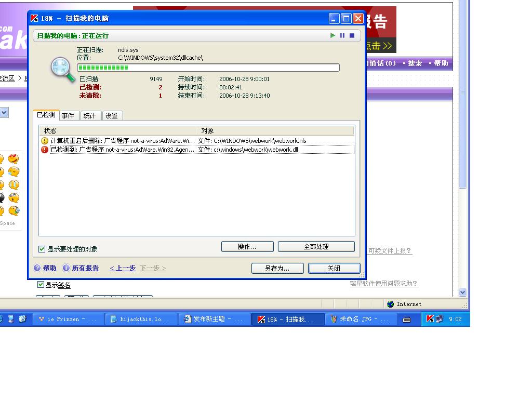
Task: Click the 可疑文件上报? link
Action: [390, 251]
